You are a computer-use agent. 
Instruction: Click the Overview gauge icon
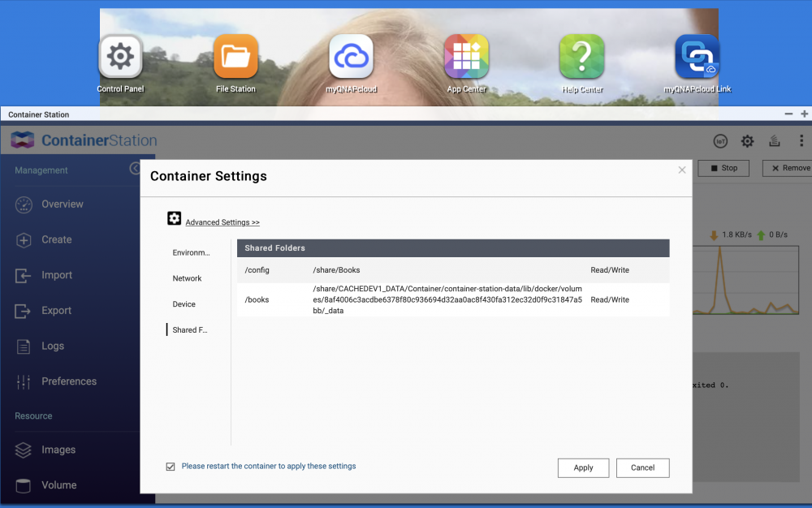[24, 204]
